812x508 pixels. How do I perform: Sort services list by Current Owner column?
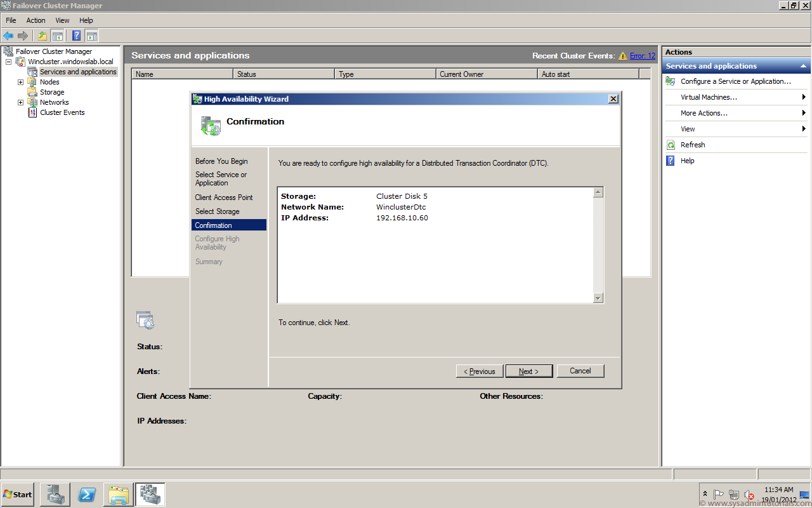487,74
